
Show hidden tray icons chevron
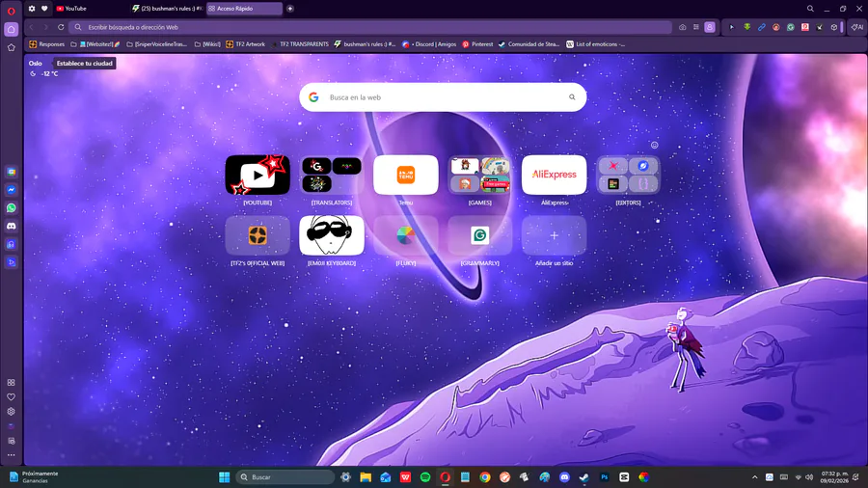pyautogui.click(x=754, y=477)
